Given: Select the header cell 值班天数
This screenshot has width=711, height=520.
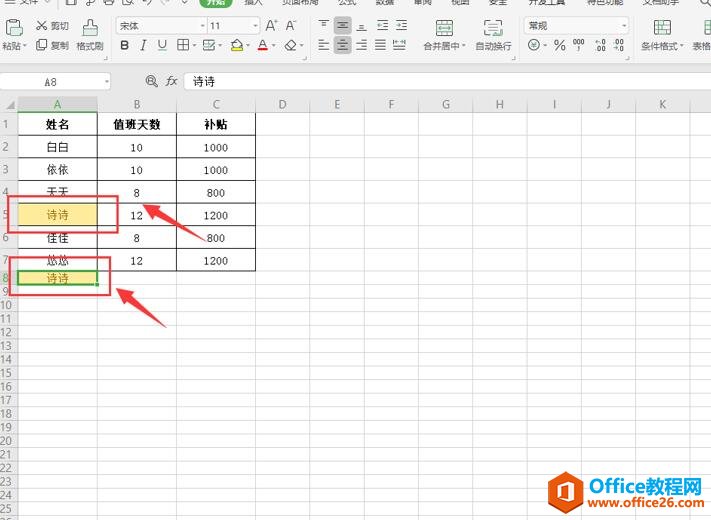Looking at the screenshot, I should (x=136, y=124).
